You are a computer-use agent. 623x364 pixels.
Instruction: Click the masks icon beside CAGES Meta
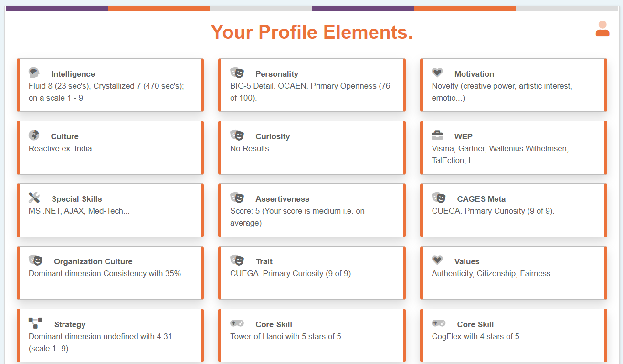tap(439, 198)
